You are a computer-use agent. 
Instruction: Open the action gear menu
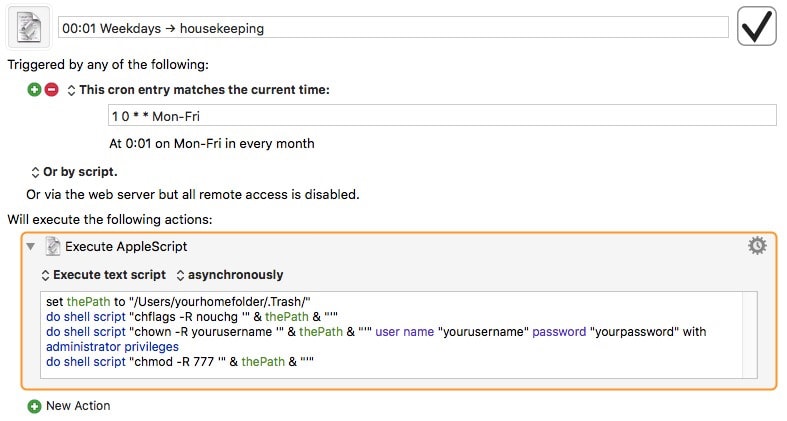point(757,245)
